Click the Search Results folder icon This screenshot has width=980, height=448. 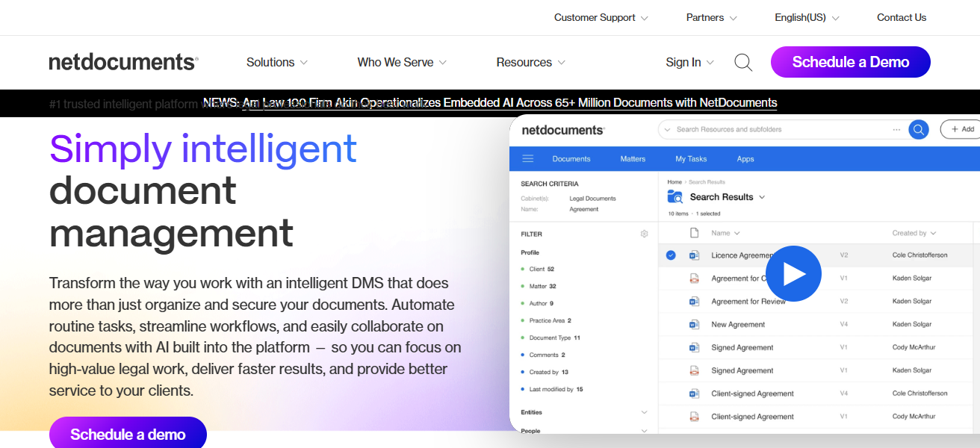pos(675,197)
